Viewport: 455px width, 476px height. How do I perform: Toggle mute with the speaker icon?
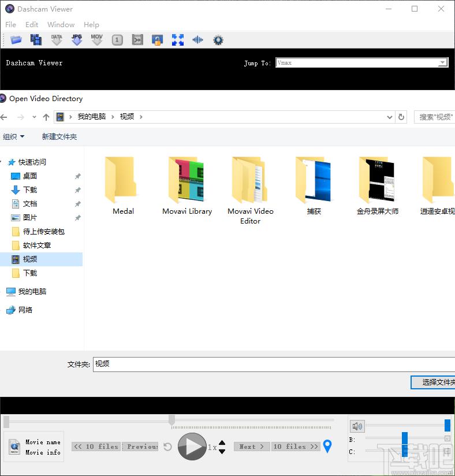point(357,426)
